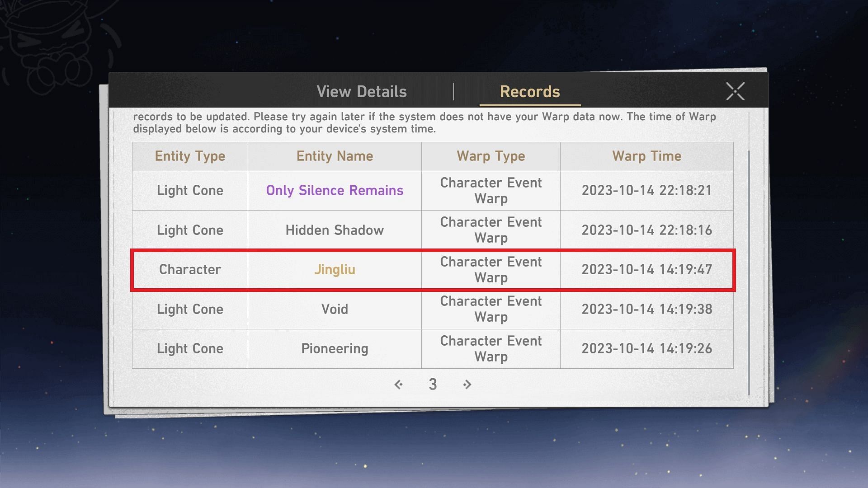
Task: Click the Hidden Shadow light cone row
Action: [434, 230]
